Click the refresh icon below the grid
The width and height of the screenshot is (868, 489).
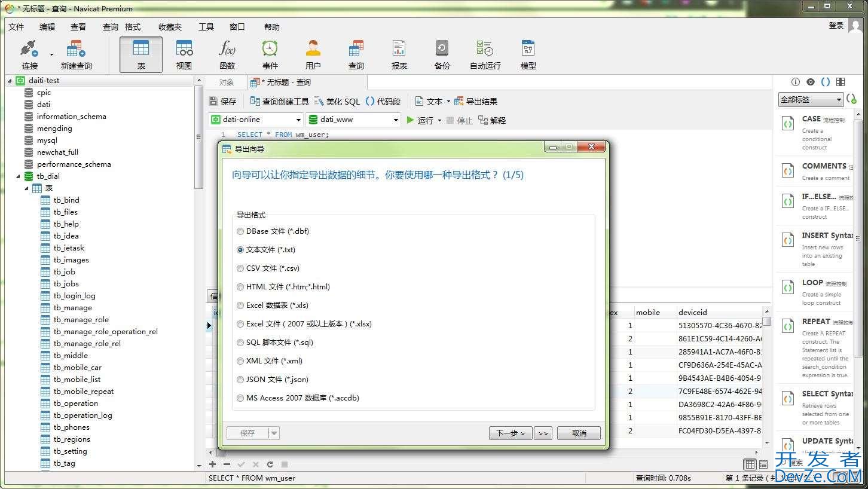(x=270, y=464)
